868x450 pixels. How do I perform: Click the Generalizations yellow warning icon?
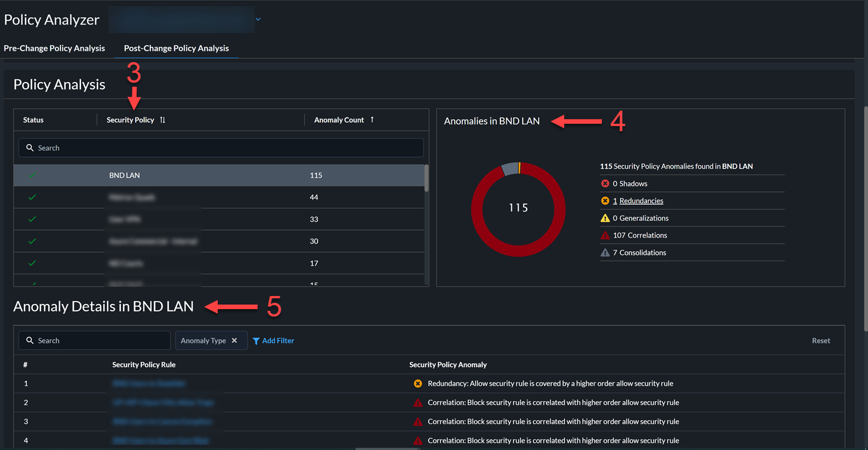point(605,218)
